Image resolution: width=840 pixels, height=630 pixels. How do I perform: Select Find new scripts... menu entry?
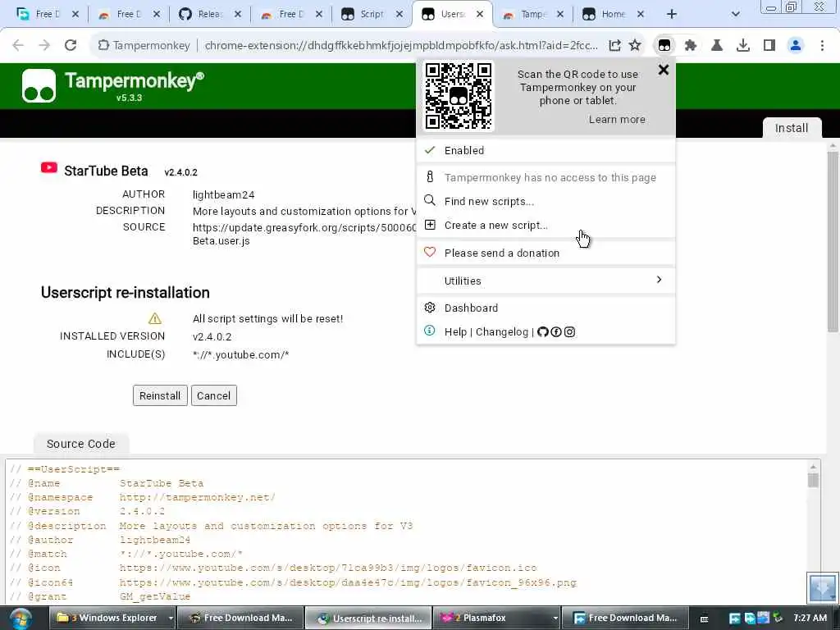546,202
